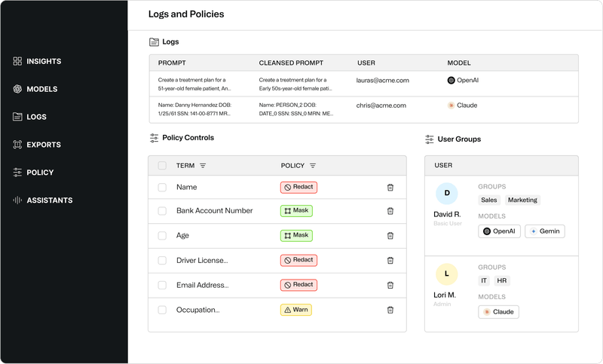Click the Assistants waveform icon in sidebar
The width and height of the screenshot is (603, 364).
point(17,200)
